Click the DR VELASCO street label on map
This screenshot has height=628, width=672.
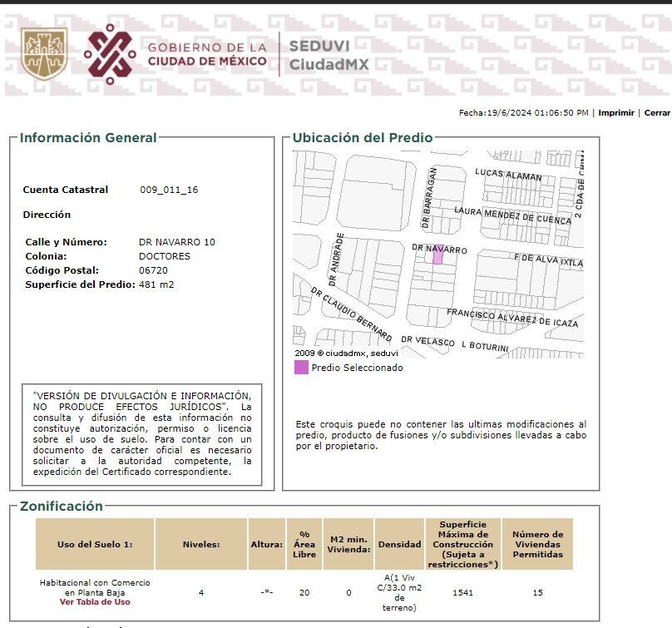point(427,341)
